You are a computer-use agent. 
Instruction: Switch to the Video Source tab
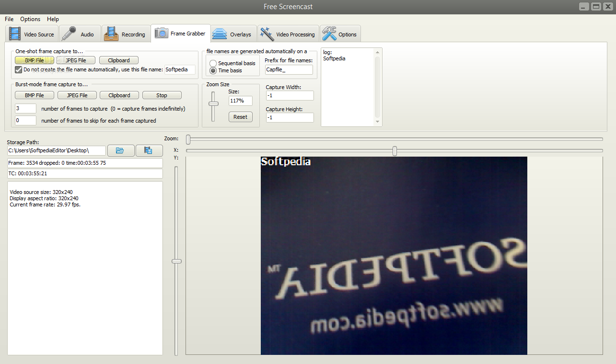pos(32,34)
